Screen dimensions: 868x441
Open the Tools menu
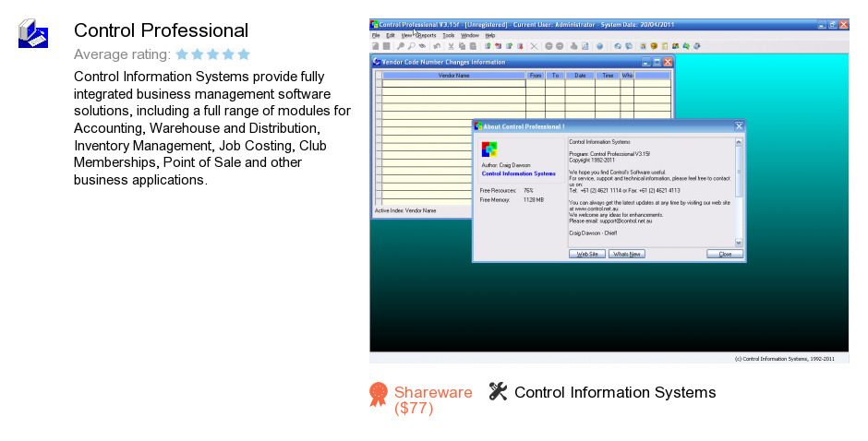click(x=449, y=35)
